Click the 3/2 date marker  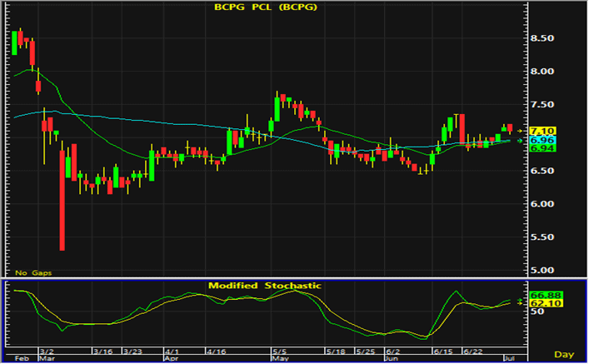(x=47, y=352)
